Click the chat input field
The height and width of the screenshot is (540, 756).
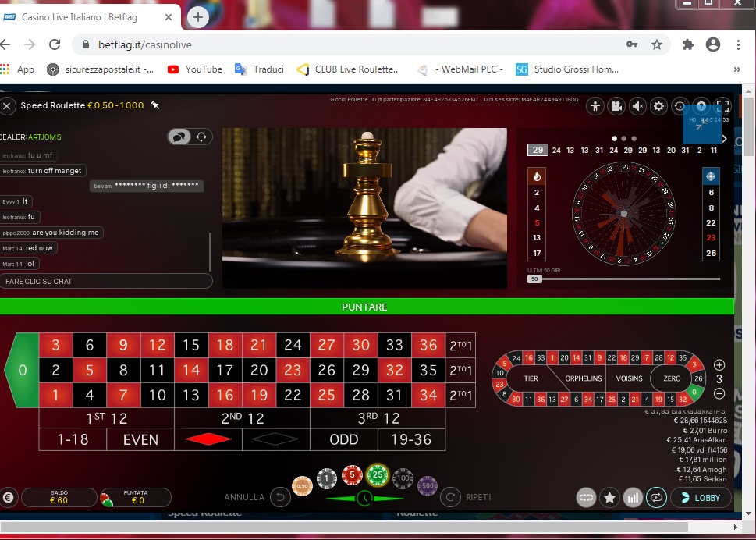pyautogui.click(x=106, y=281)
